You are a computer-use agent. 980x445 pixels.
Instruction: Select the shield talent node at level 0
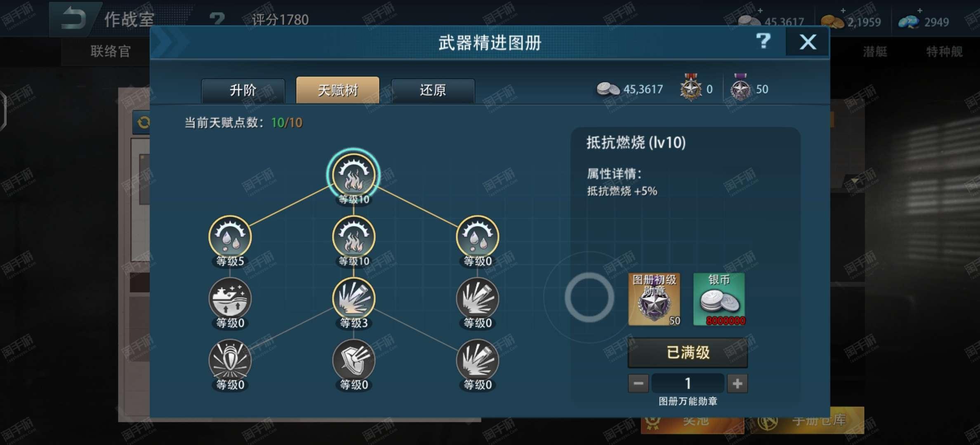[x=354, y=361]
